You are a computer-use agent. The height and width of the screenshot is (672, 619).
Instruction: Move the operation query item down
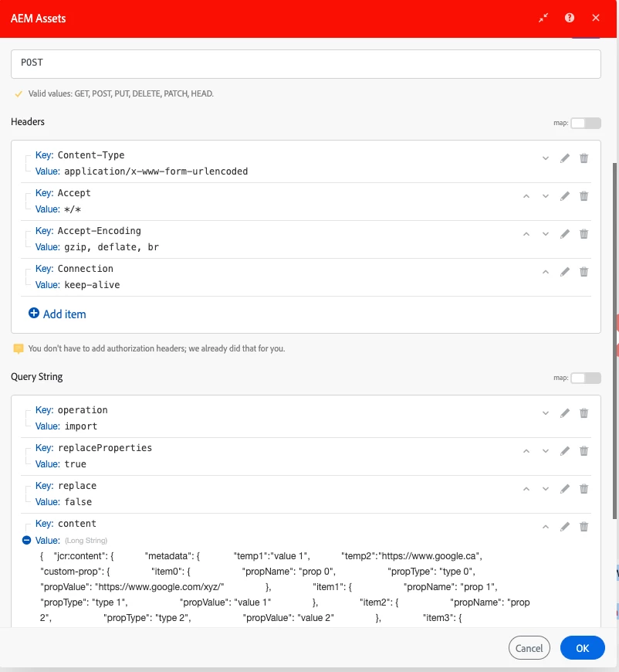(546, 413)
